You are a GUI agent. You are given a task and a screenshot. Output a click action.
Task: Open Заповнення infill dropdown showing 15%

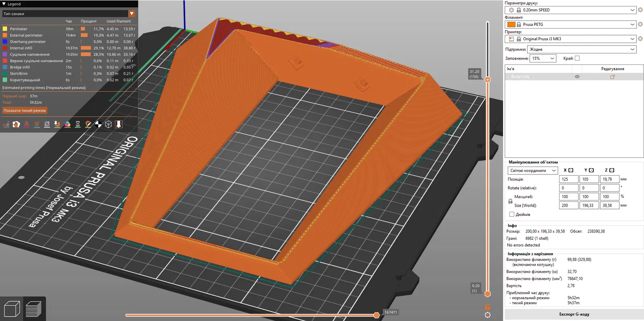543,58
